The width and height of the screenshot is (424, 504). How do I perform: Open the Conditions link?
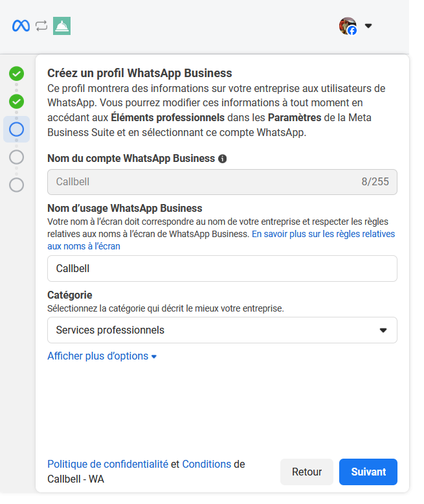click(x=206, y=464)
